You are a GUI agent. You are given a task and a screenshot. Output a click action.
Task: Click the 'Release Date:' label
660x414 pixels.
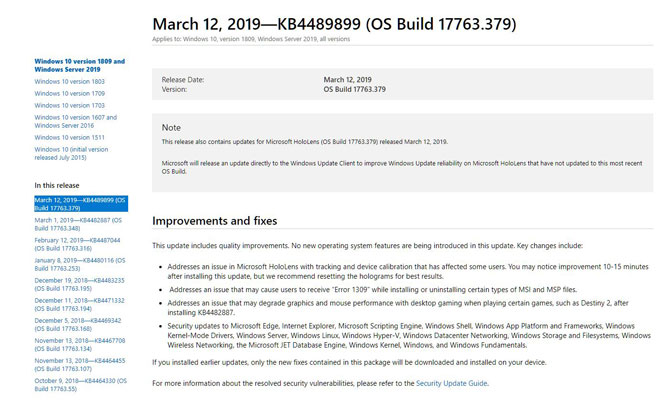click(183, 80)
